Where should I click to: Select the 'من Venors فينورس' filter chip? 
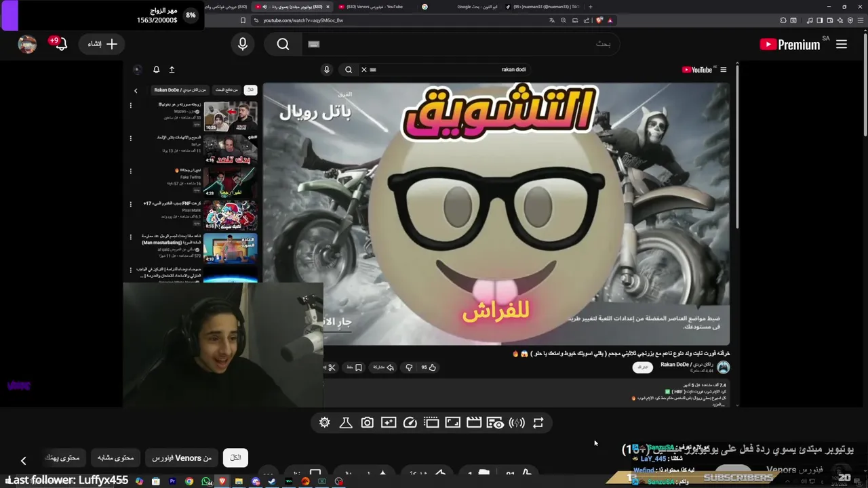[x=181, y=458]
